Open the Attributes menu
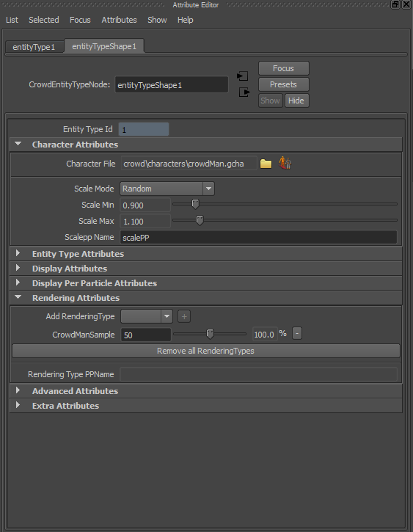The height and width of the screenshot is (532, 413). (119, 20)
